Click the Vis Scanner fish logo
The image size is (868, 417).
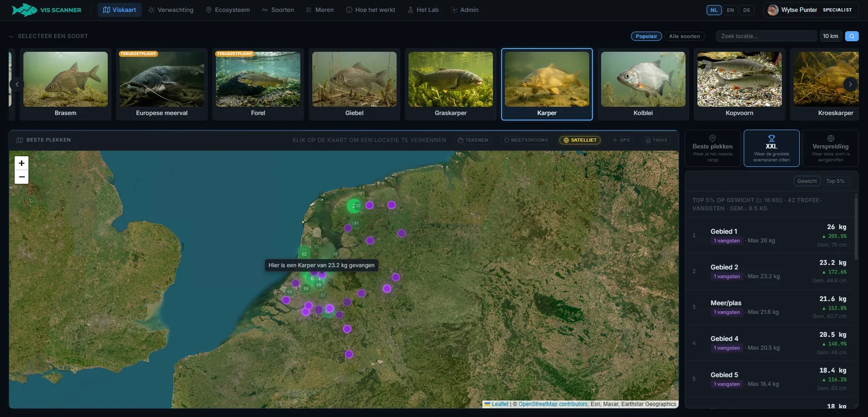[24, 10]
